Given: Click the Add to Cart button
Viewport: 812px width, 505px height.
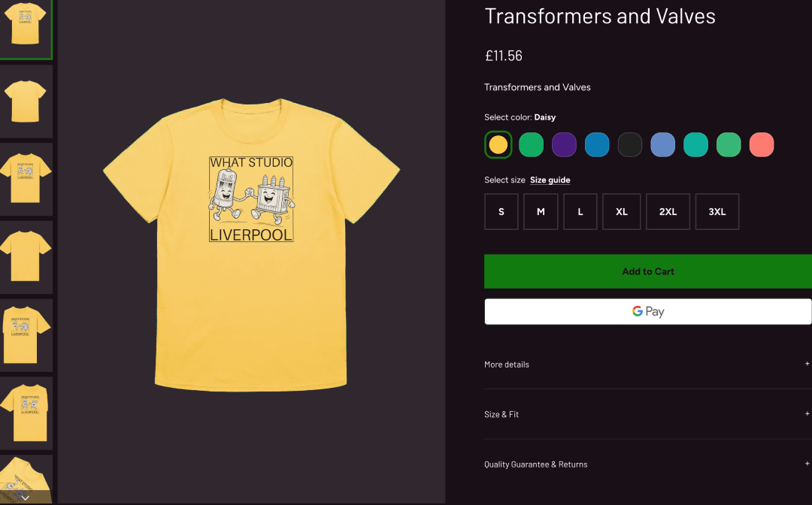Looking at the screenshot, I should (x=647, y=271).
